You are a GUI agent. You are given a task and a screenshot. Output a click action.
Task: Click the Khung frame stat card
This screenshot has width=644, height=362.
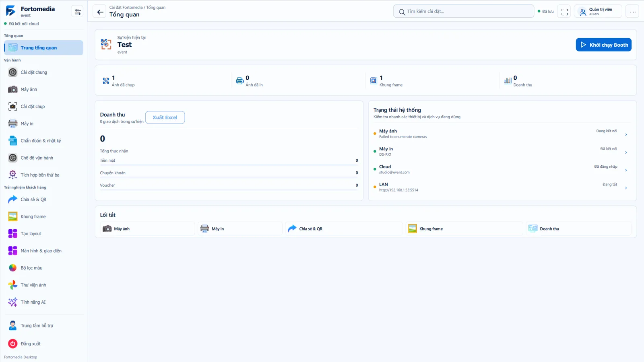(x=433, y=81)
